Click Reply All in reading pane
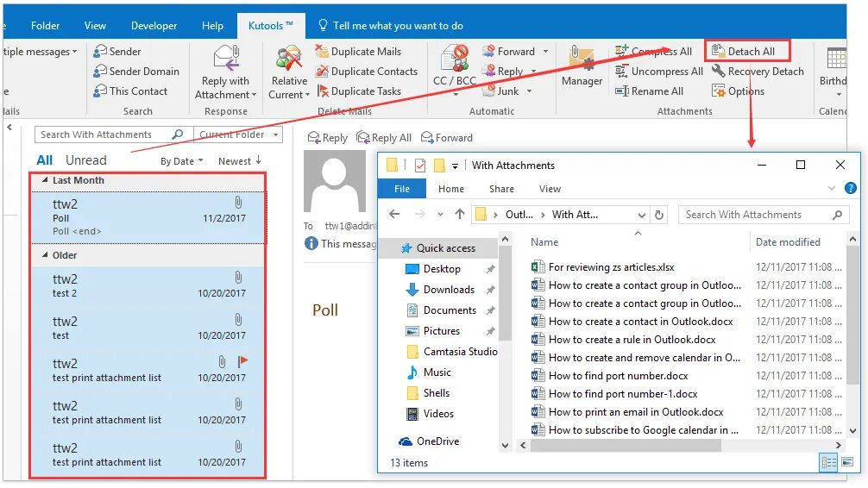Screen dimensions: 868x488 pyautogui.click(x=384, y=138)
